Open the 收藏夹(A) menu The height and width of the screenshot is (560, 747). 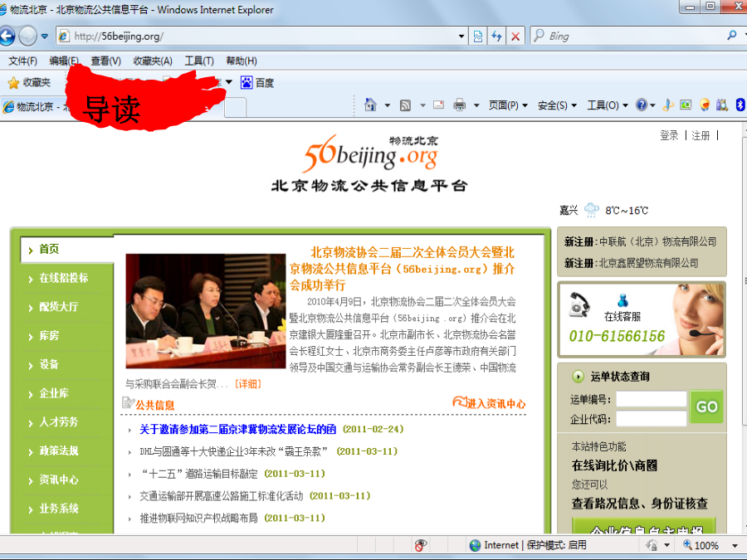click(x=153, y=61)
